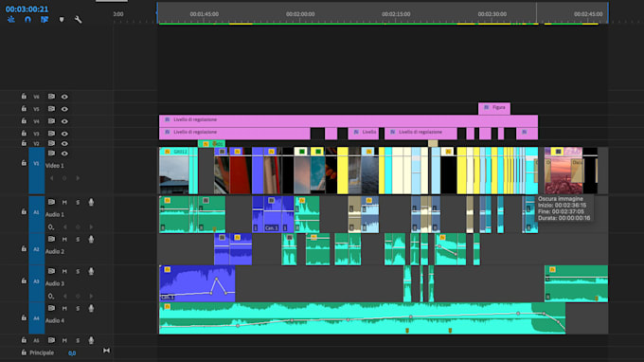The width and height of the screenshot is (644, 362).
Task: Enable voice-over record on Audio 4
Action: (x=91, y=308)
